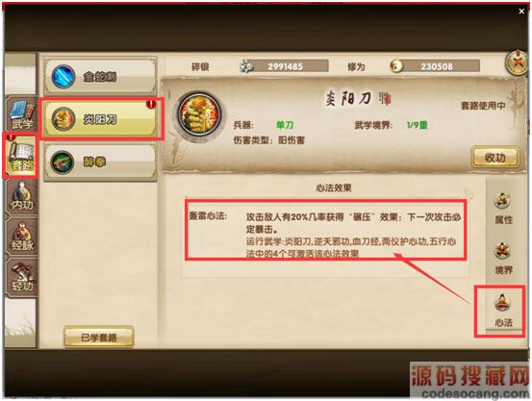The image size is (532, 401).
Task: Open the 心法 mental method icon
Action: [503, 311]
